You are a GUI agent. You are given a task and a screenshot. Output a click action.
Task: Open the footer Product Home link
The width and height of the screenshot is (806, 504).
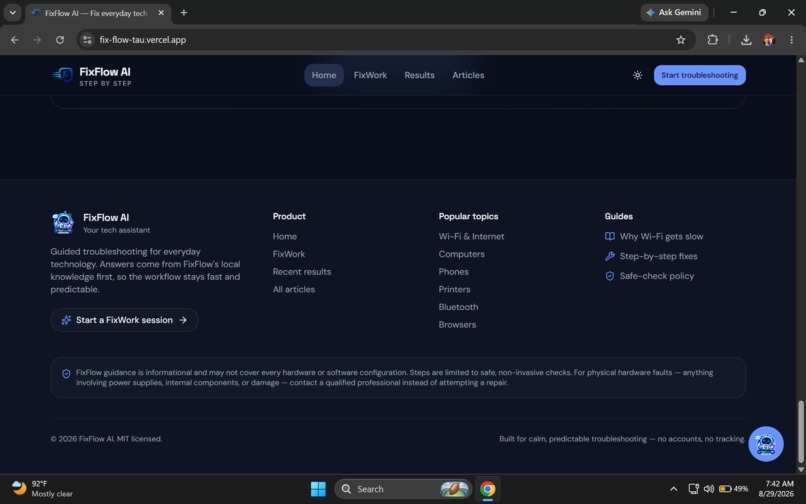click(x=285, y=237)
